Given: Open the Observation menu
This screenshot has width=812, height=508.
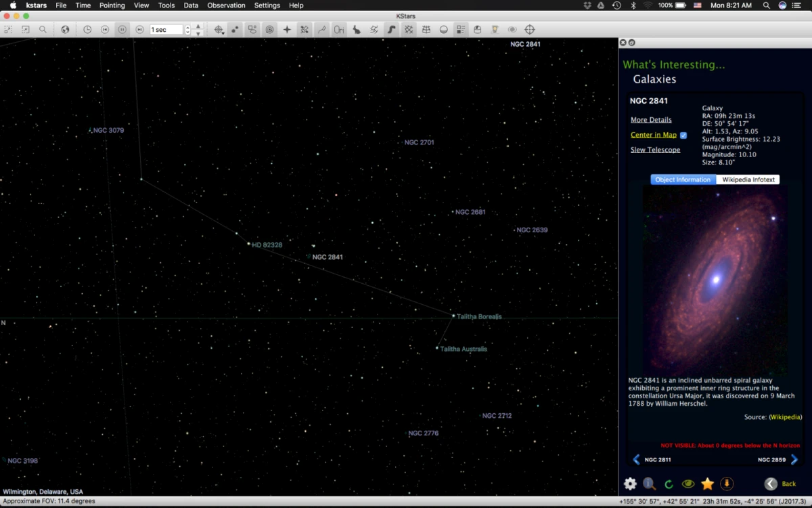Looking at the screenshot, I should pos(226,5).
